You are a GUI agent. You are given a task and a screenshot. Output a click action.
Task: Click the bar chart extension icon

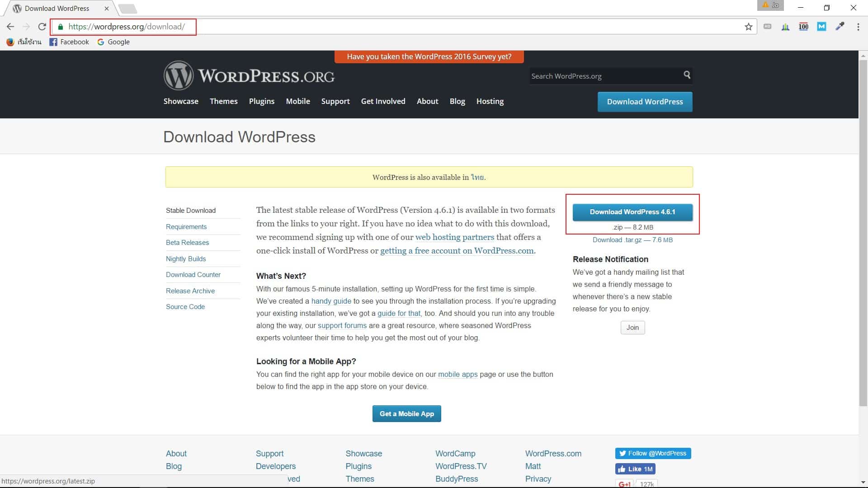tap(785, 27)
